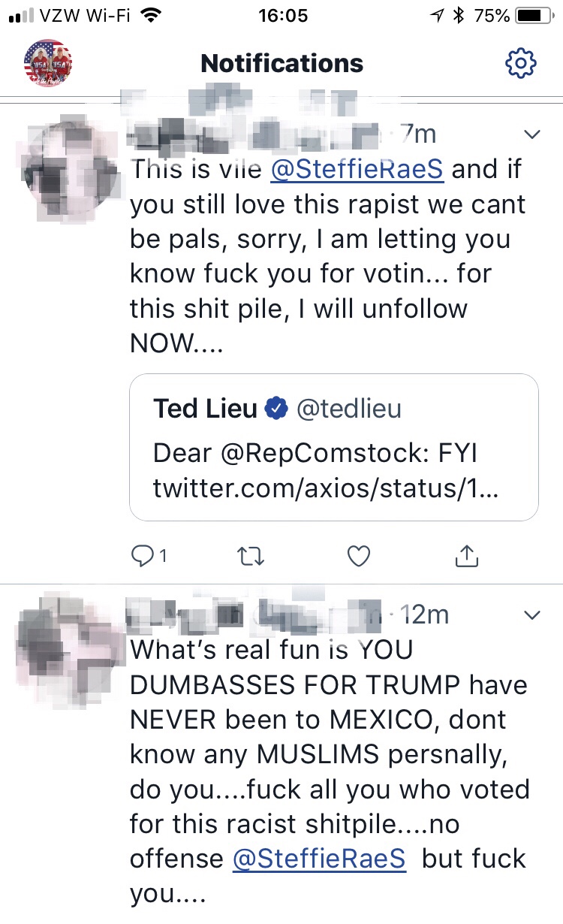Expand the chevron menu on the 7m tweet
The image size is (563, 924).
click(x=531, y=135)
